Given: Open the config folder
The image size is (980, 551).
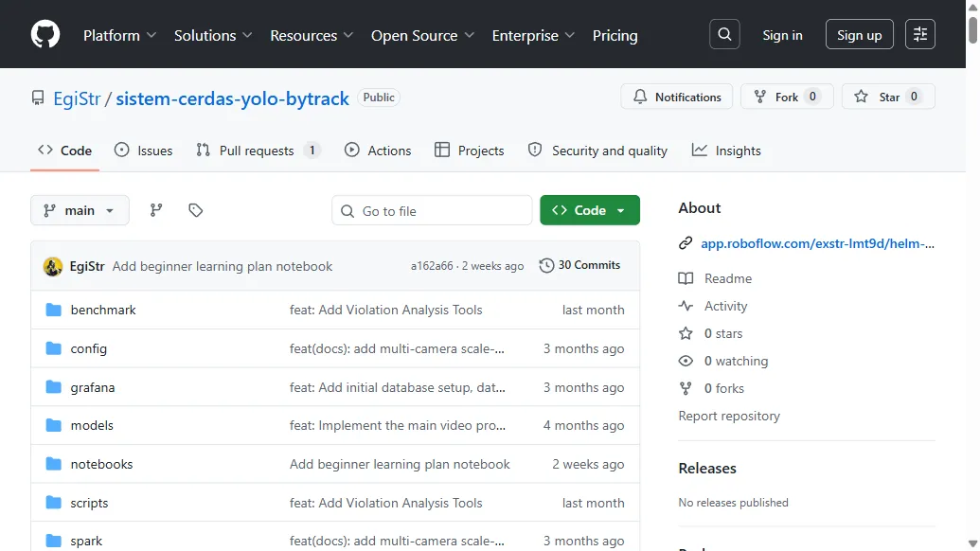Looking at the screenshot, I should coord(89,348).
